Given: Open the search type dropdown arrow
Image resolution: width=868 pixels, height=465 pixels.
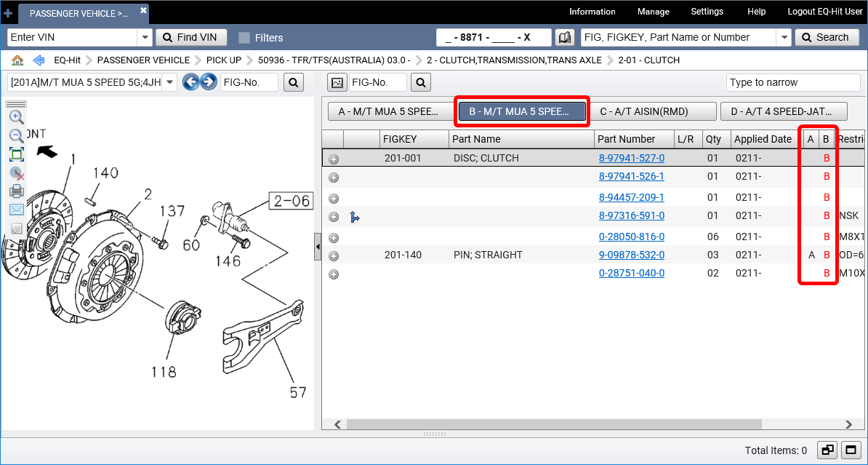Looking at the screenshot, I should click(784, 37).
